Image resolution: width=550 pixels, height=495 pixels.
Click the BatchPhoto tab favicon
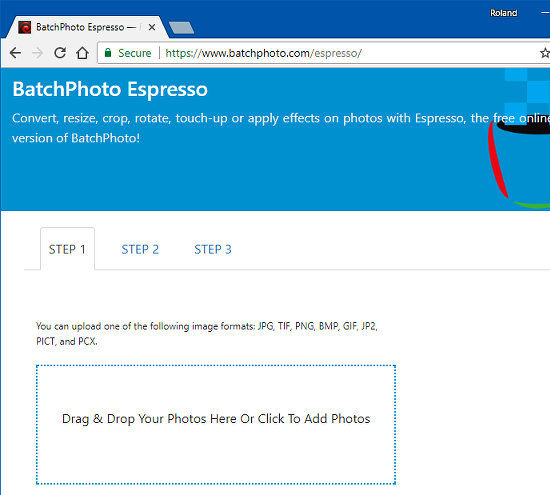coord(25,27)
